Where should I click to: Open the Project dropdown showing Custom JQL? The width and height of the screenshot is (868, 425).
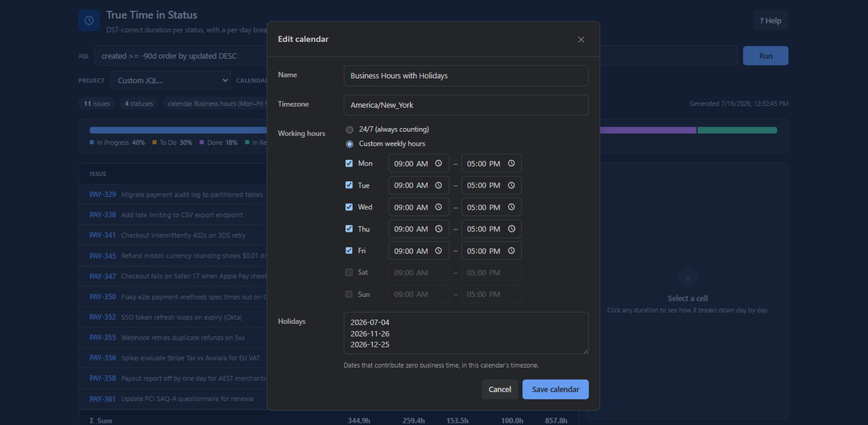pyautogui.click(x=171, y=80)
